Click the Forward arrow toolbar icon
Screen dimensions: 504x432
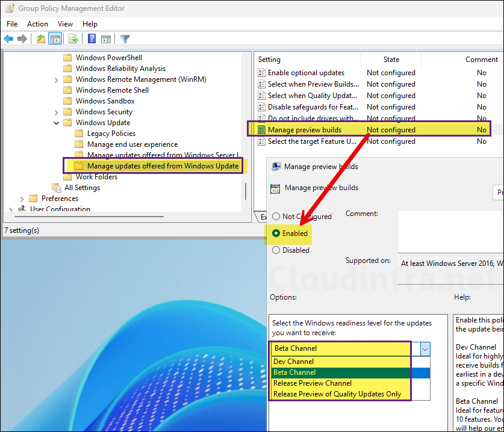[x=22, y=39]
